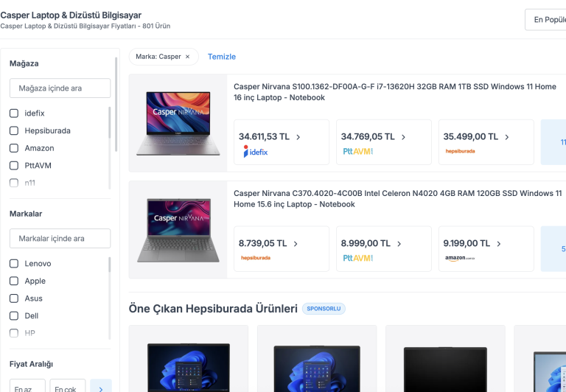566x392 pixels.
Task: Click the idefix store logo for 34.611,53 TL
Action: pyautogui.click(x=256, y=151)
